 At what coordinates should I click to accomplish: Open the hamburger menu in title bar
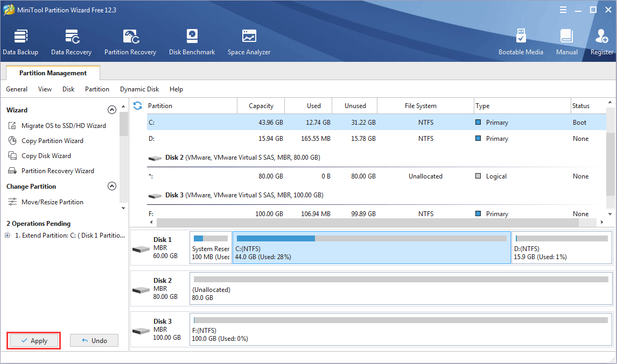click(563, 10)
